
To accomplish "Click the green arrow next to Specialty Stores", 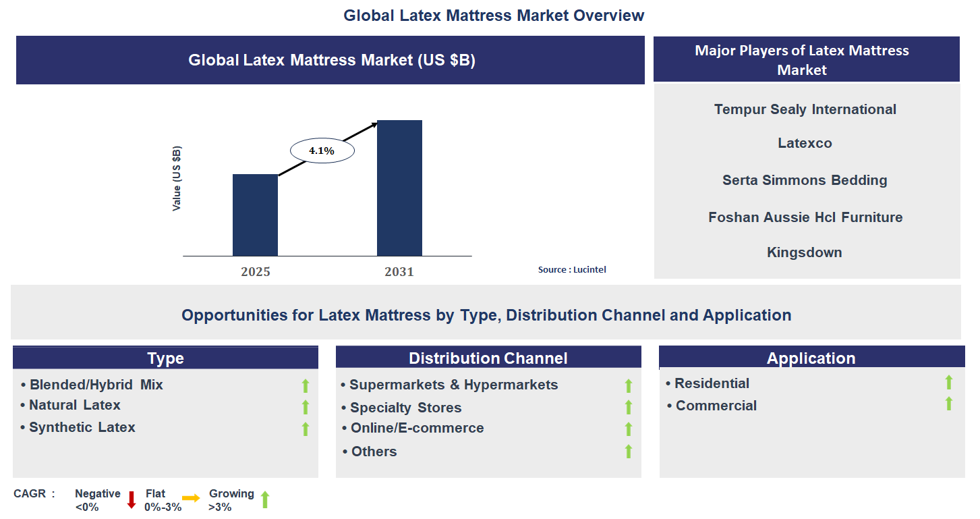I will coord(628,407).
